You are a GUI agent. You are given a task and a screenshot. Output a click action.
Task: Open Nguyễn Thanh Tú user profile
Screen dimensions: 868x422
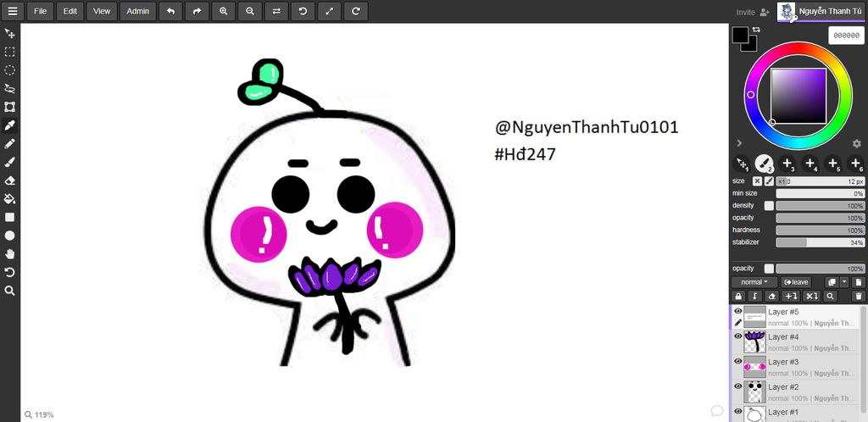(x=822, y=11)
